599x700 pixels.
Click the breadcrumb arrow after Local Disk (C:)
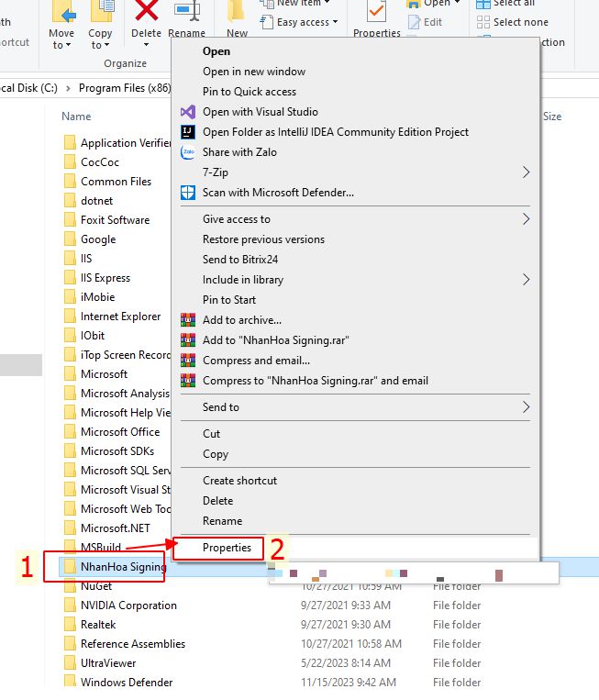tap(68, 88)
